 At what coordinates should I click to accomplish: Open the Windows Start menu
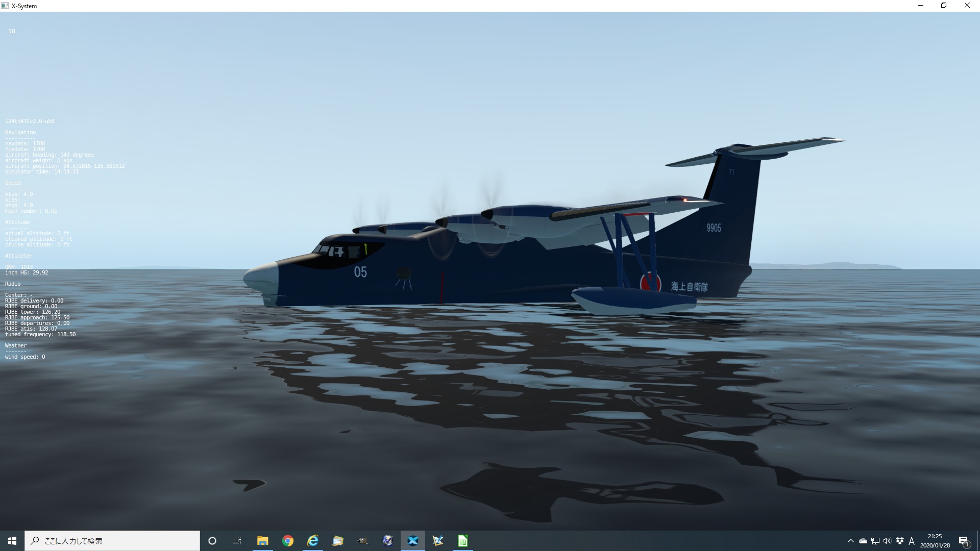pos(12,541)
